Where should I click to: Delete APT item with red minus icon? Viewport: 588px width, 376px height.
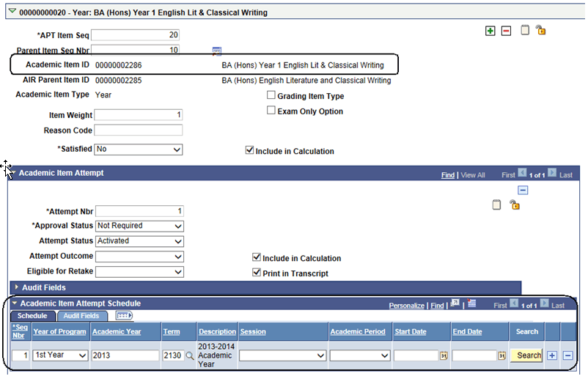tap(506, 31)
